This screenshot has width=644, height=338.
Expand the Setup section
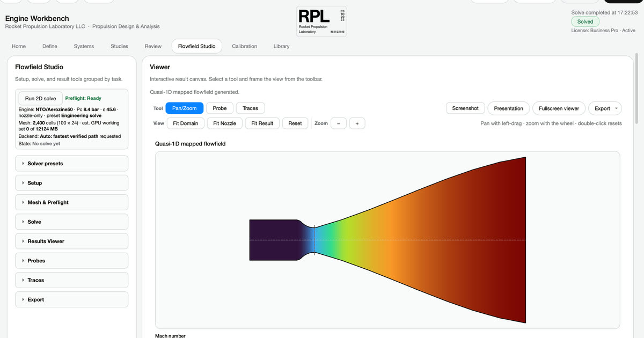click(71, 183)
